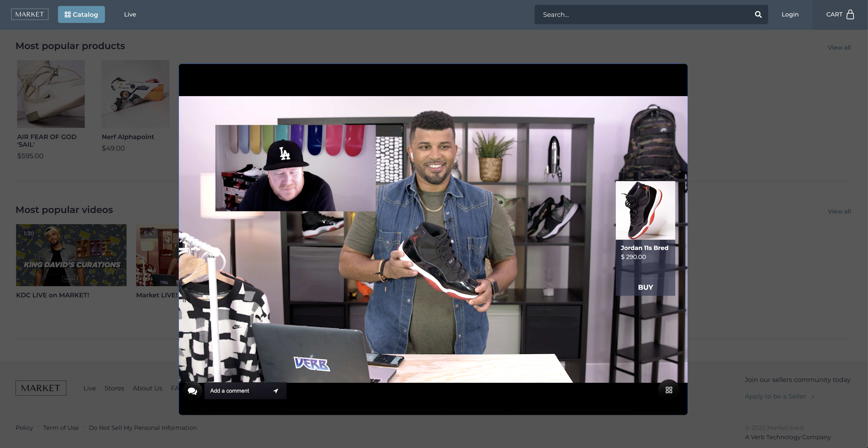Viewport: 868px width, 448px height.
Task: Click the search magnifier icon
Action: point(758,14)
